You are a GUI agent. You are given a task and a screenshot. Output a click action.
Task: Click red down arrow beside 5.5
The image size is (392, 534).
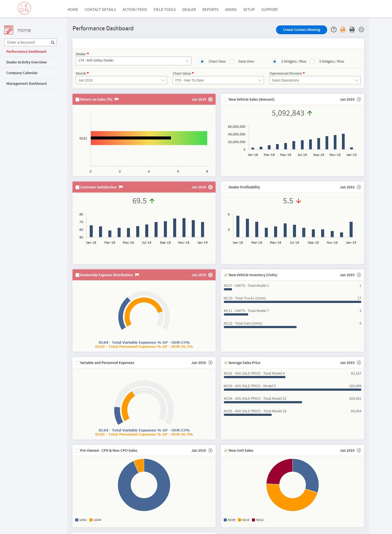tap(298, 201)
